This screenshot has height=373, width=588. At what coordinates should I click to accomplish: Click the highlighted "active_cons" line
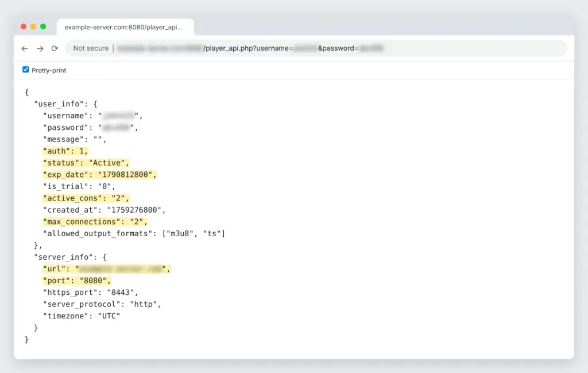point(86,198)
